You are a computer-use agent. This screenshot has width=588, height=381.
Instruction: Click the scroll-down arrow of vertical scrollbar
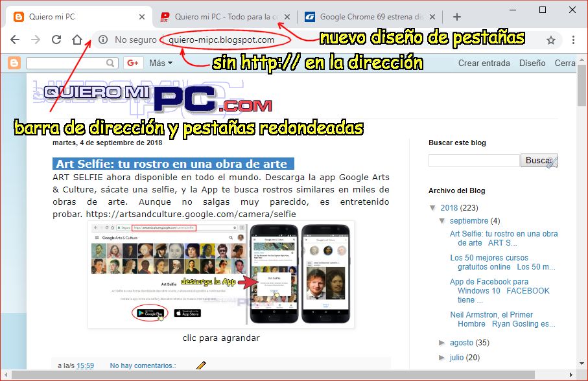pyautogui.click(x=582, y=364)
